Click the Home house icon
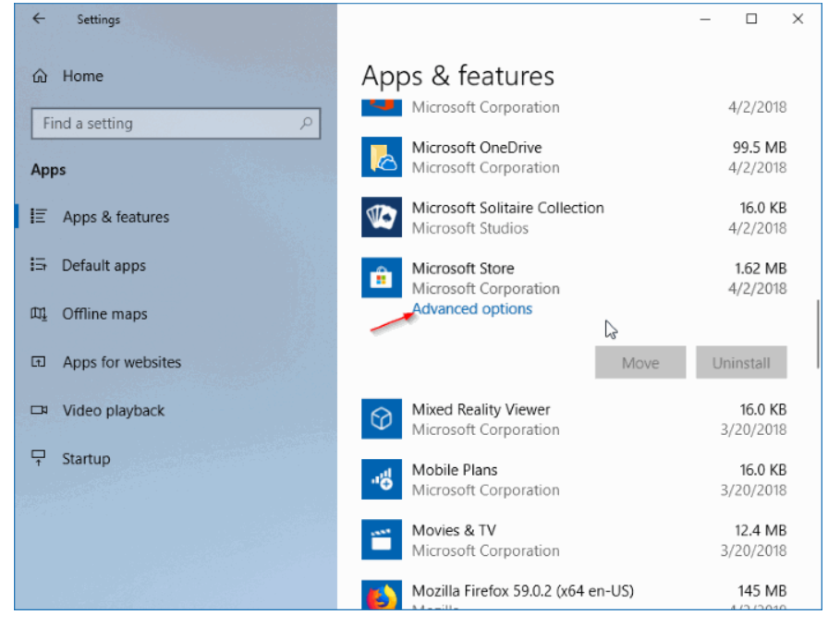840x627 pixels. pos(40,76)
